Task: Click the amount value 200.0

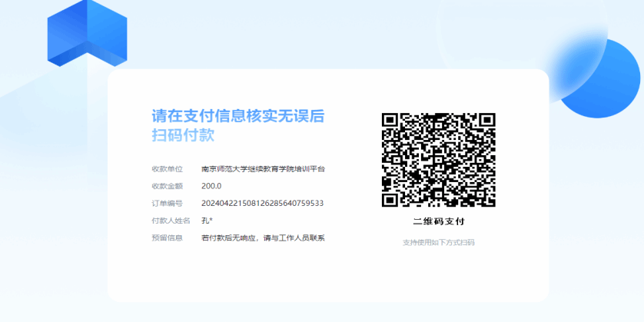Action: [211, 186]
